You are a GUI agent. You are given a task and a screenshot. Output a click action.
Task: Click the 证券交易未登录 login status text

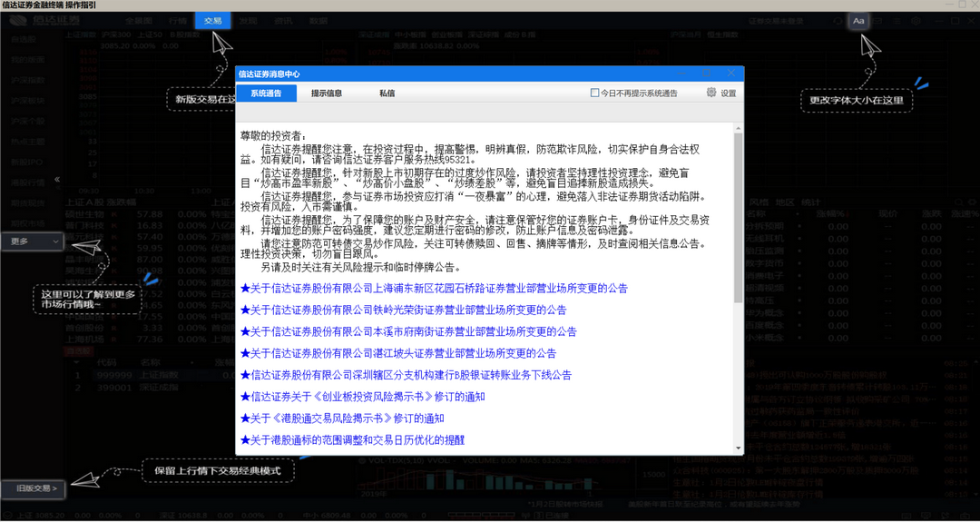(x=776, y=21)
